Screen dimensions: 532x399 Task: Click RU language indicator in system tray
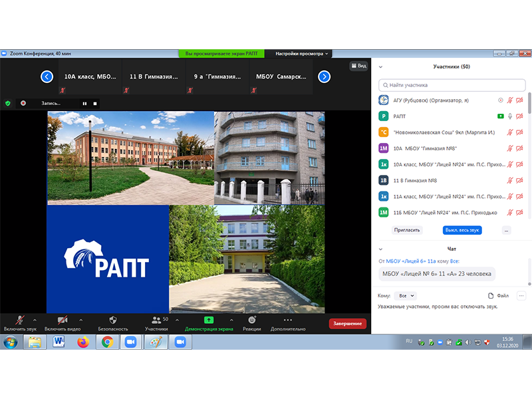pyautogui.click(x=409, y=341)
